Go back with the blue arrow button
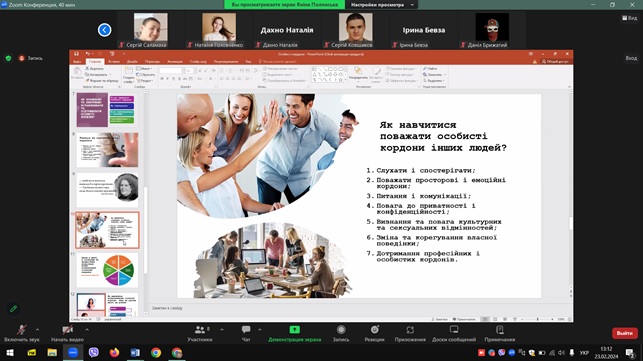The width and height of the screenshot is (643, 361). click(105, 30)
